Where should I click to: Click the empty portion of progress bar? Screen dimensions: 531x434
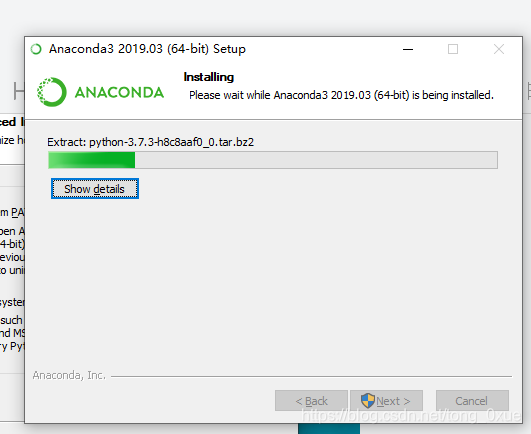pyautogui.click(x=316, y=160)
